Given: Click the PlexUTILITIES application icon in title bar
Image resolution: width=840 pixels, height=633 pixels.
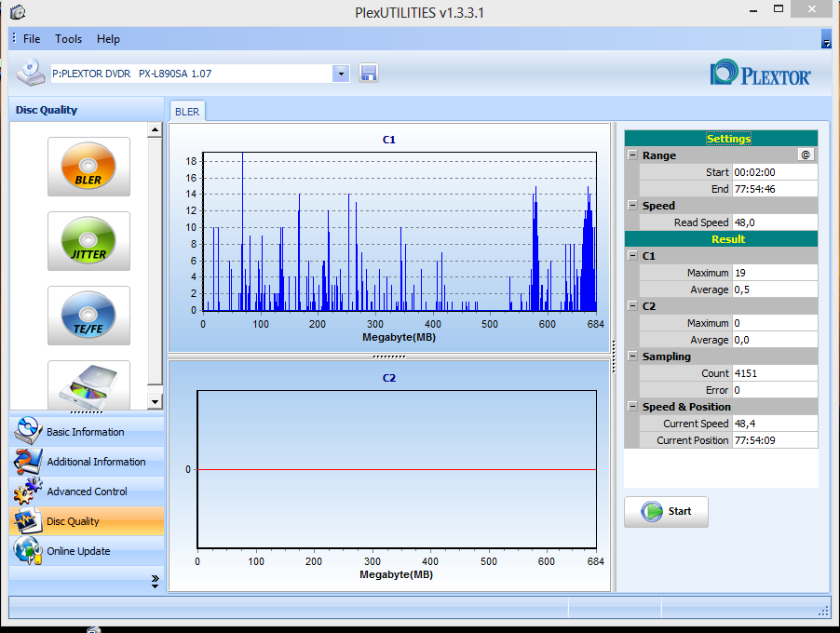Looking at the screenshot, I should pos(17,12).
